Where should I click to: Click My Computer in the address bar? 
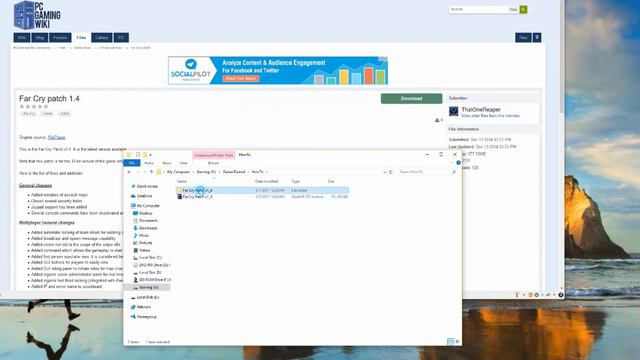[178, 172]
